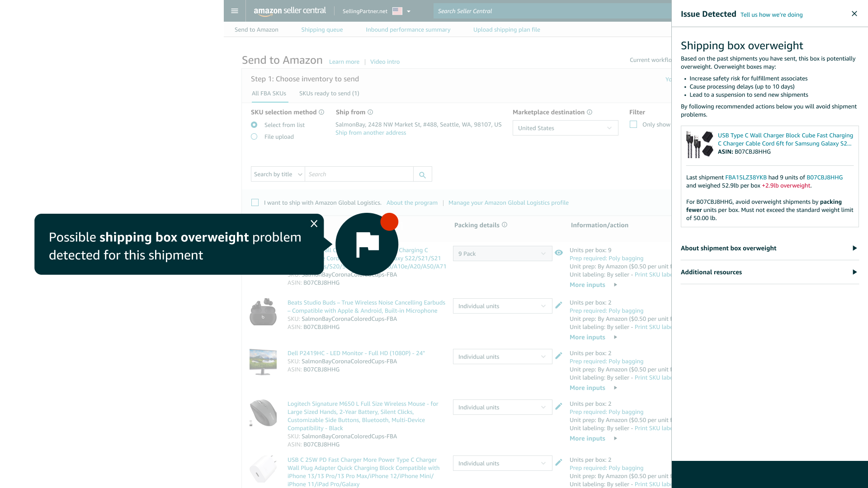The width and height of the screenshot is (868, 488).
Task: Open Individual units dropdown for Logitech mouse
Action: [x=502, y=407]
